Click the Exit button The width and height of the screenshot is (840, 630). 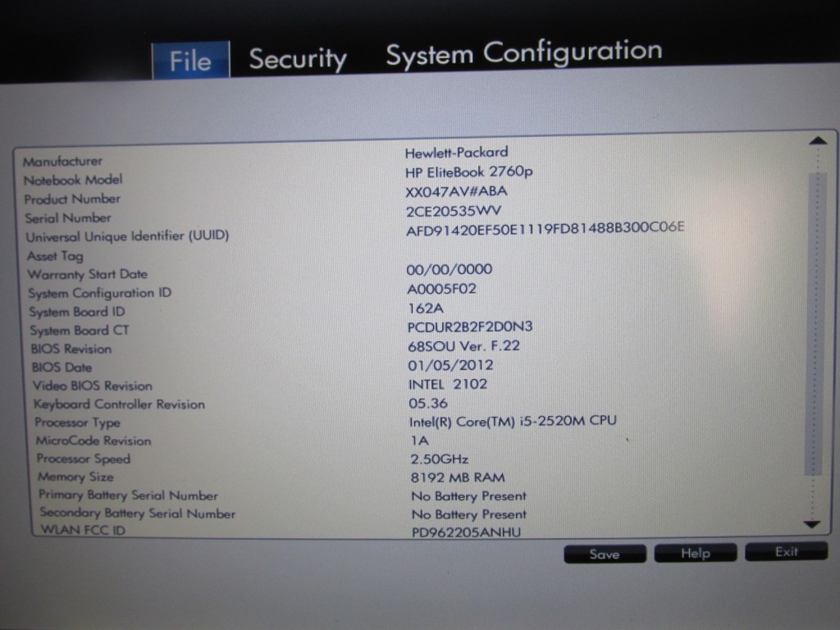786,552
